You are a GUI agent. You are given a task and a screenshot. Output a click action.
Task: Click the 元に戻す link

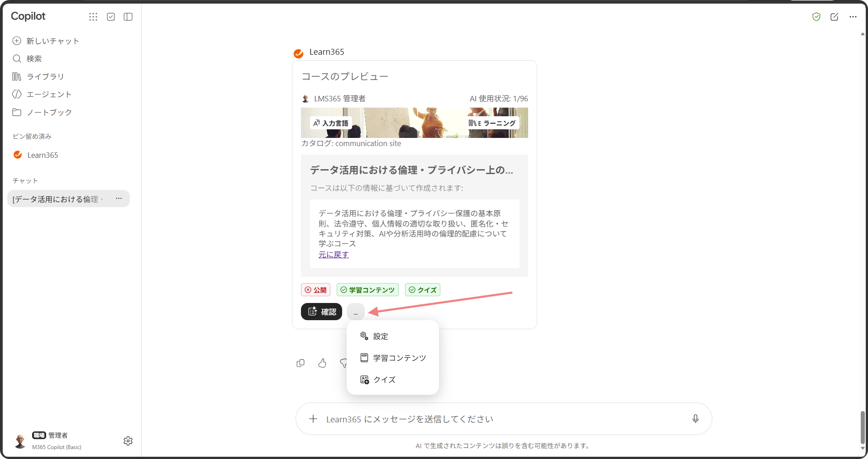[334, 255]
